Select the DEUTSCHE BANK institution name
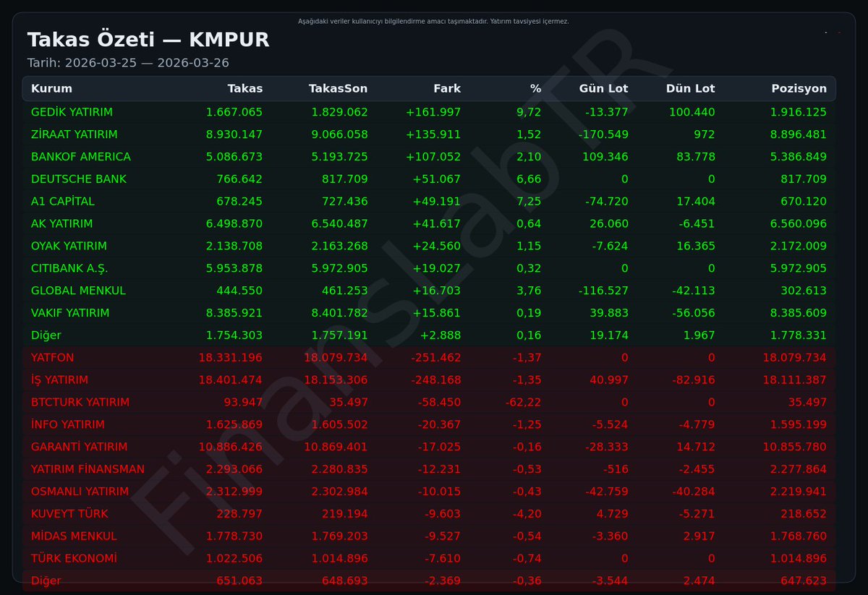Viewport: 868px width, 595px height. pyautogui.click(x=79, y=179)
